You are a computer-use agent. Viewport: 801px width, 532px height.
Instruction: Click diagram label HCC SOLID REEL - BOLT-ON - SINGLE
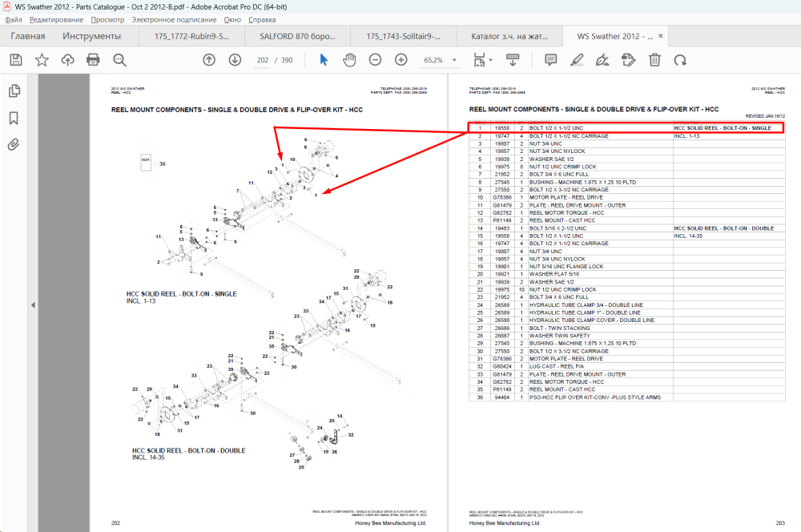[x=181, y=294]
